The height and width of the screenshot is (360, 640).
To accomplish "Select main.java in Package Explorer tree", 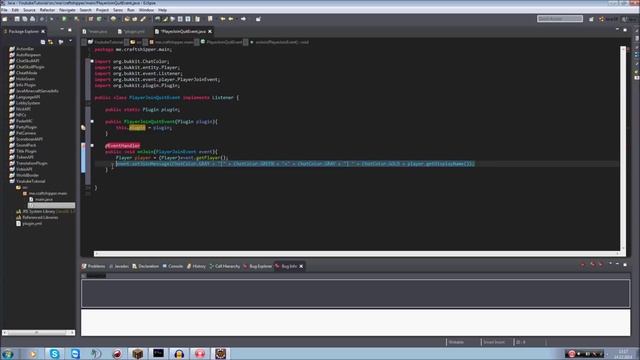I will pyautogui.click(x=40, y=199).
